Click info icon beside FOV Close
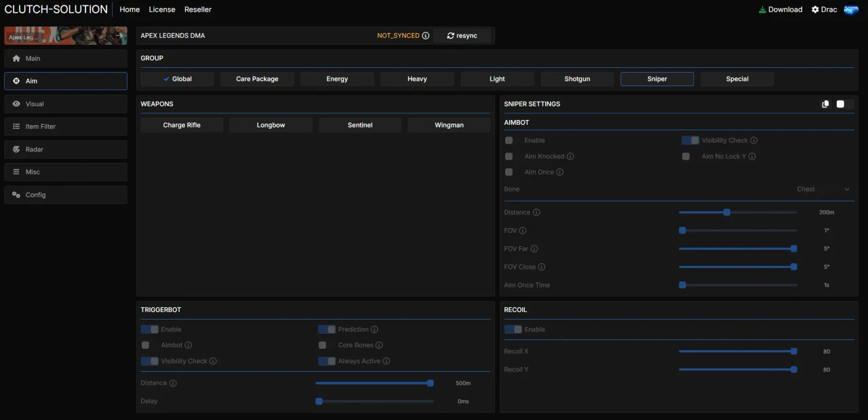 pyautogui.click(x=542, y=267)
